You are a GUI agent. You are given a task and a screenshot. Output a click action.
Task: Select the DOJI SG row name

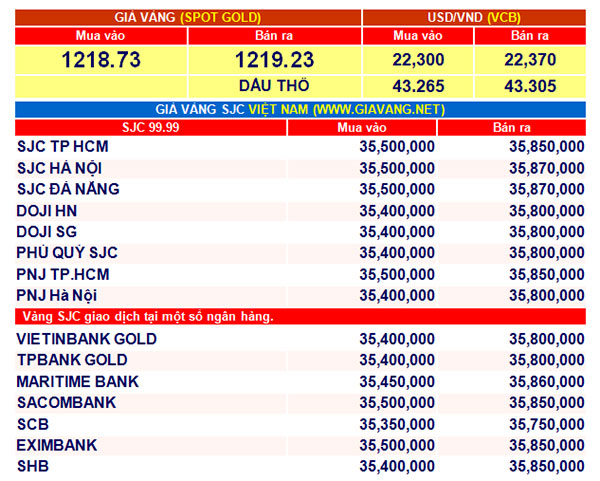(x=47, y=232)
